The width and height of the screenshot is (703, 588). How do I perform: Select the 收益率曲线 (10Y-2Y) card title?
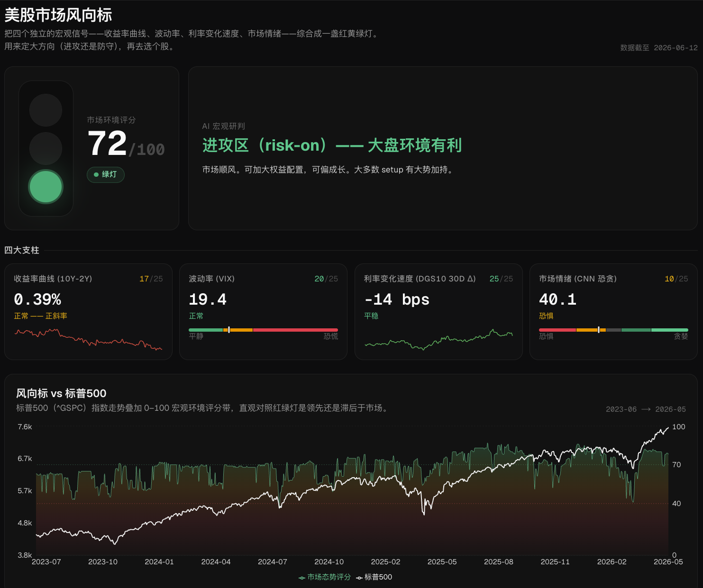pos(53,279)
